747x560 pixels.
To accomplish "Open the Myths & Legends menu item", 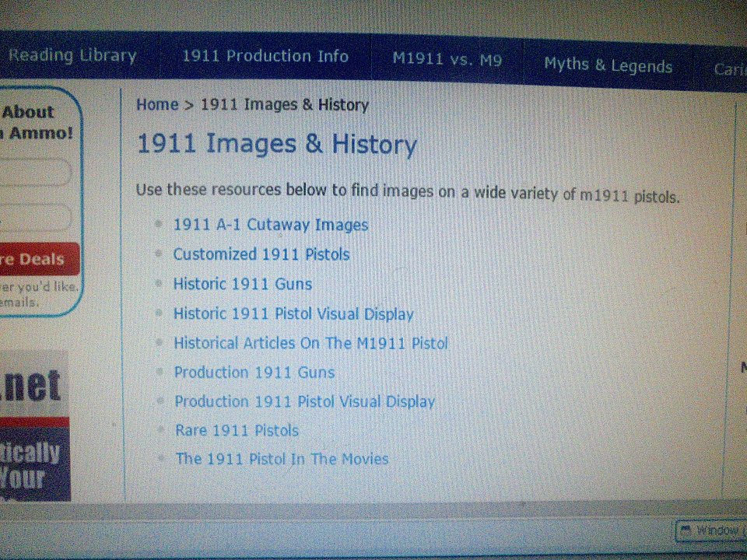I will tap(608, 65).
